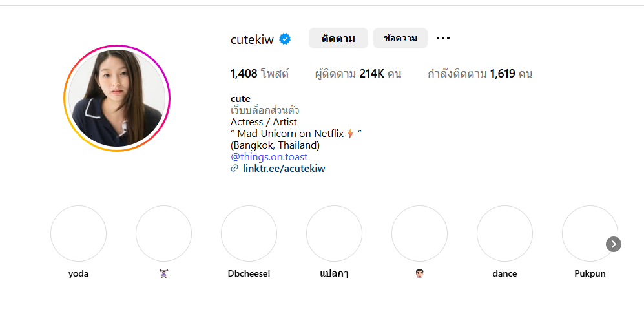Open the three-dots more options menu
The width and height of the screenshot is (644, 314).
(x=442, y=38)
